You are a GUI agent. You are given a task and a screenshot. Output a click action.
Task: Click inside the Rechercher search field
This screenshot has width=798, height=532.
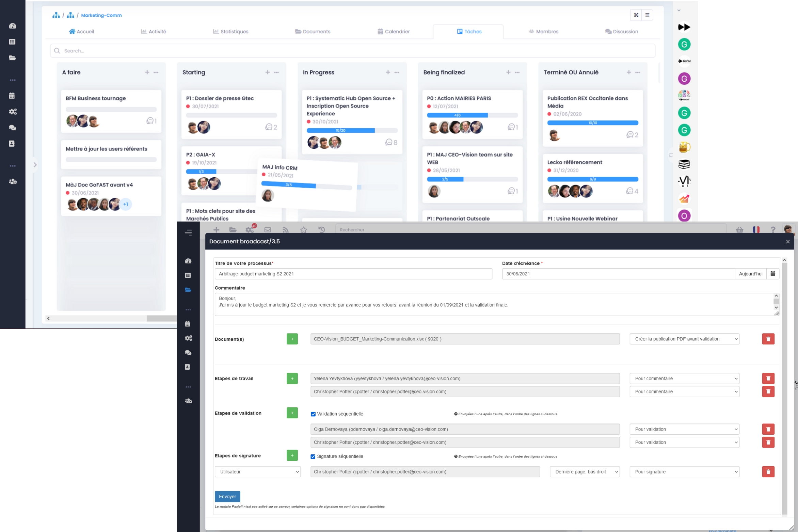click(374, 230)
